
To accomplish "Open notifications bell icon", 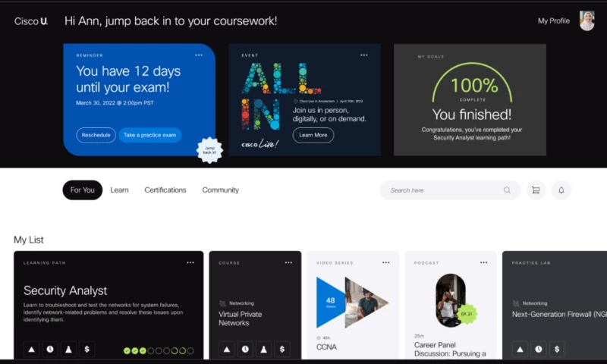I will coord(561,190).
